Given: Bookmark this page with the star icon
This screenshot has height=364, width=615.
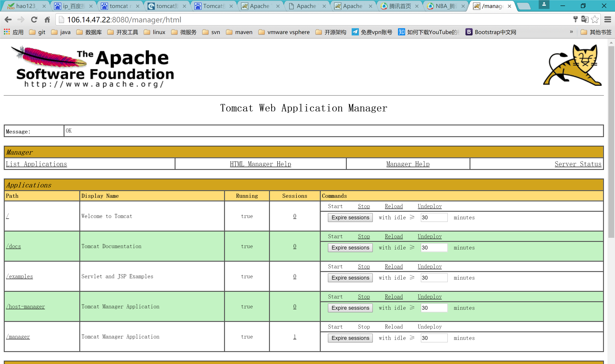Looking at the screenshot, I should pyautogui.click(x=595, y=20).
